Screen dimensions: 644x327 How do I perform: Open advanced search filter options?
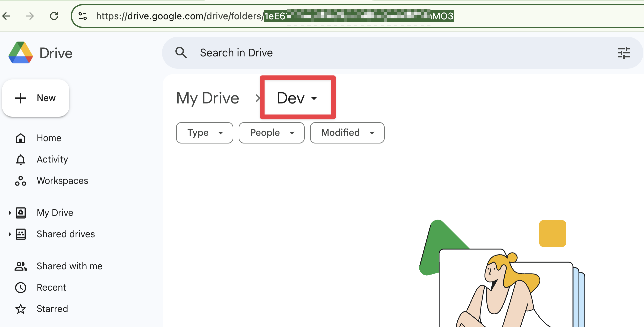[624, 52]
